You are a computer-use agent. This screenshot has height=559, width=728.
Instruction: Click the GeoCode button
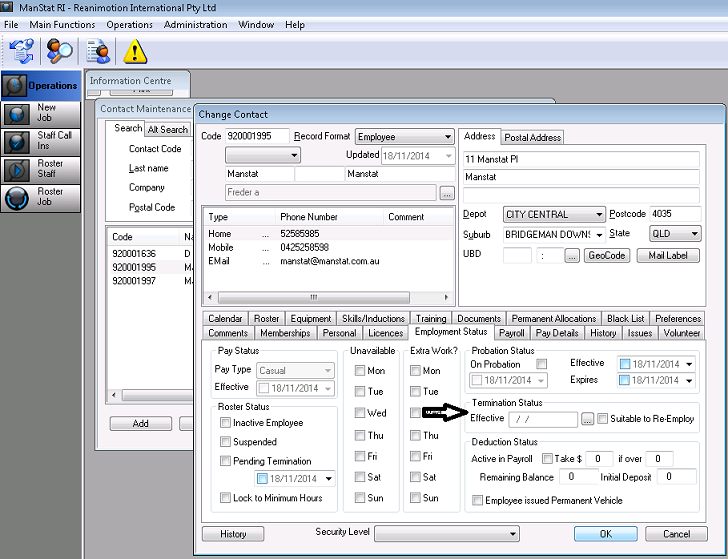point(606,256)
